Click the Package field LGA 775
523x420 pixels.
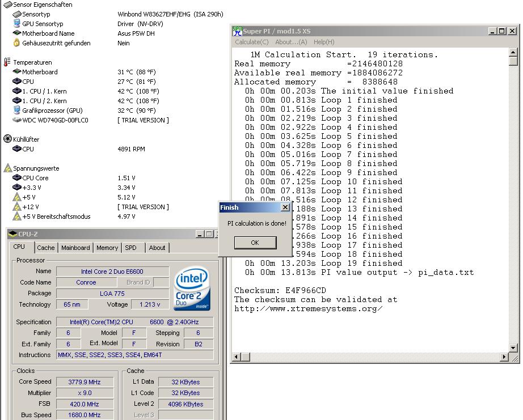[x=112, y=294]
